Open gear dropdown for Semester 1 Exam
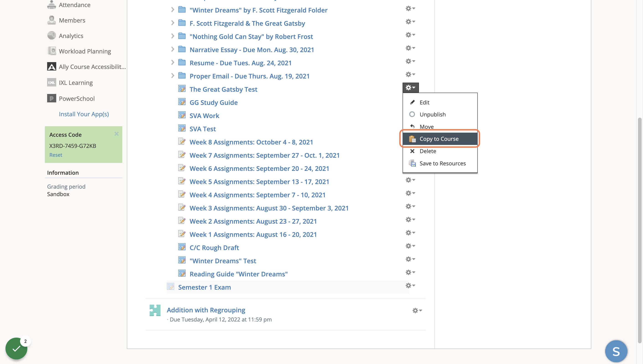 click(410, 286)
